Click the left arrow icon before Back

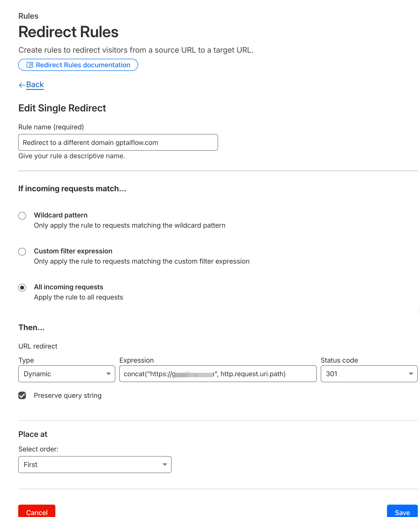22,85
